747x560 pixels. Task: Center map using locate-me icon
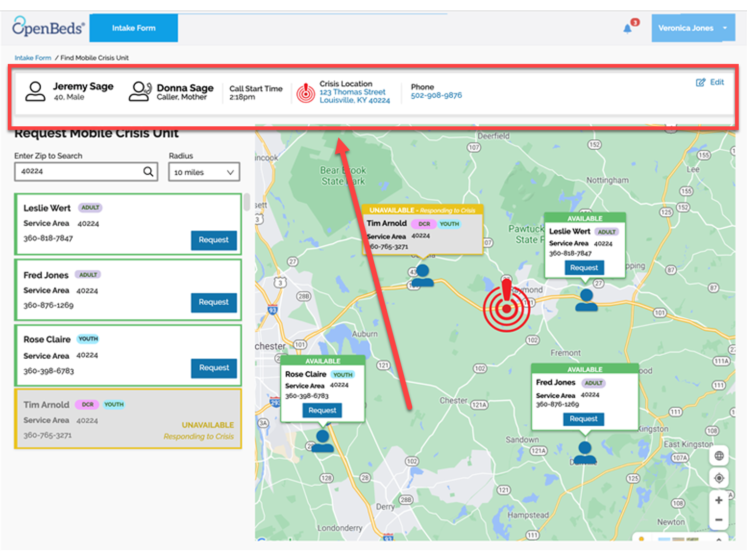(x=719, y=478)
